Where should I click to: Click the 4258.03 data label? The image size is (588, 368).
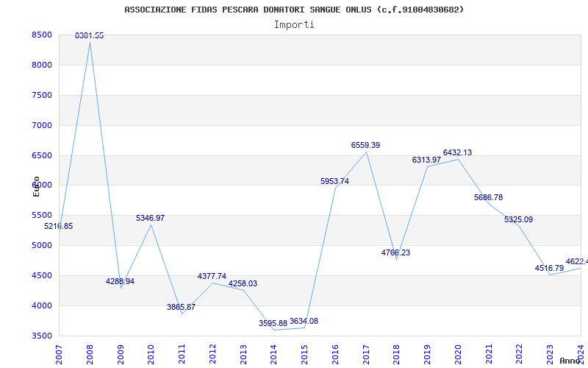pos(243,283)
